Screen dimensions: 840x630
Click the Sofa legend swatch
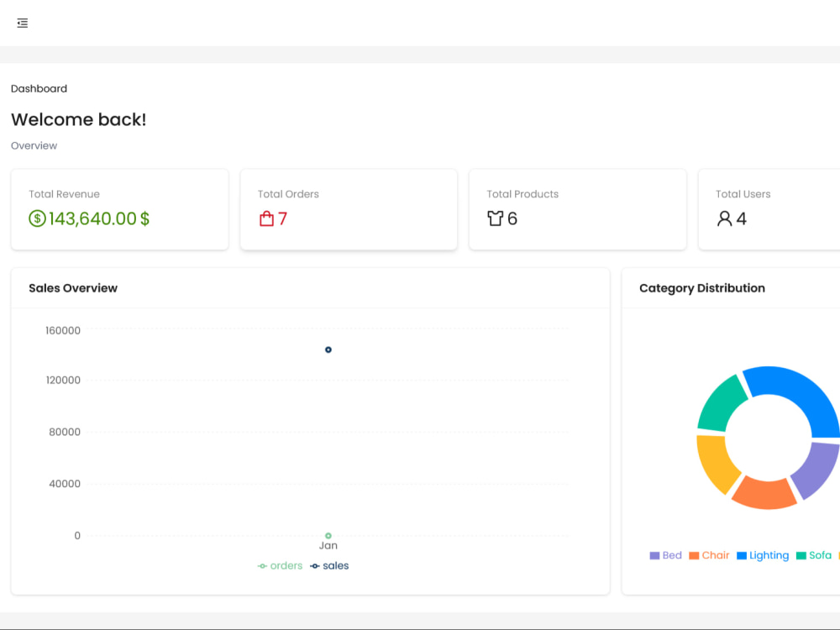[x=801, y=555]
